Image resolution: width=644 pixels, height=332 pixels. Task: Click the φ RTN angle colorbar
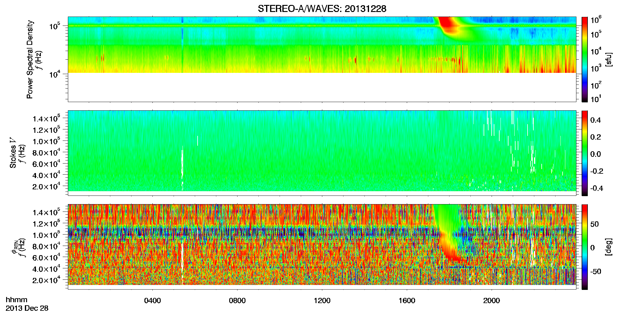point(585,247)
